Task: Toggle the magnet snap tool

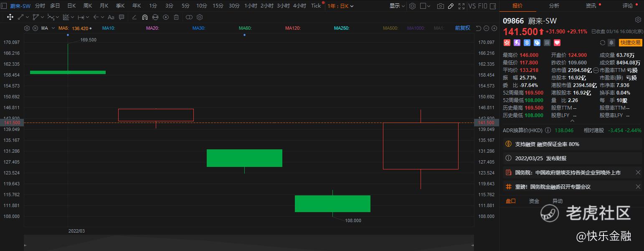Action: click(145, 17)
